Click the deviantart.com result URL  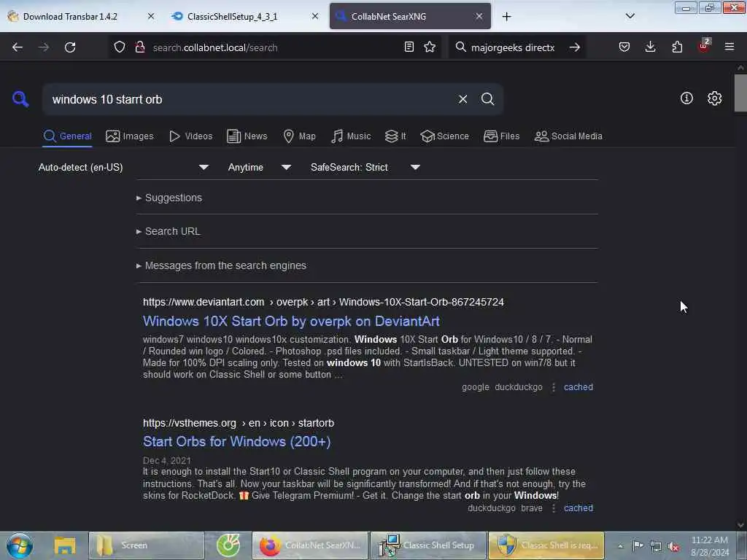click(x=323, y=302)
